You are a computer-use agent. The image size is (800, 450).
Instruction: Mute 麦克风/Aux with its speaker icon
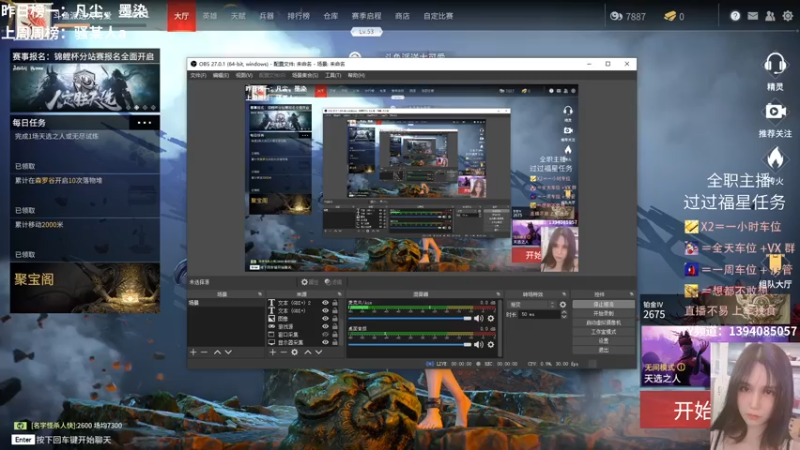pyautogui.click(x=478, y=318)
